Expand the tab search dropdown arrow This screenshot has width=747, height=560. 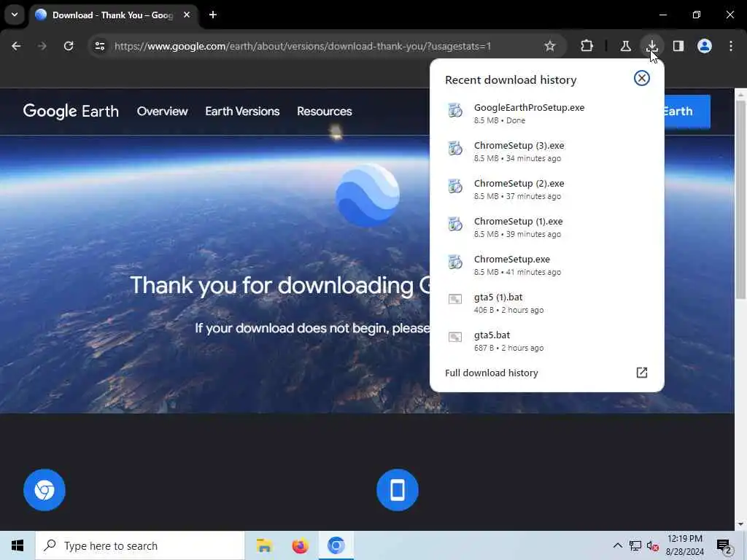click(15, 15)
